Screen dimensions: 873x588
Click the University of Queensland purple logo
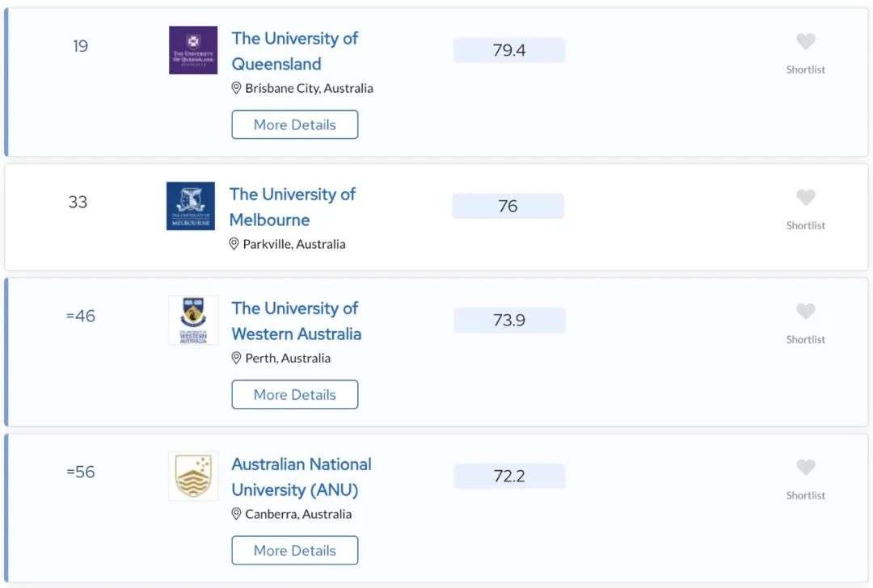pyautogui.click(x=193, y=50)
